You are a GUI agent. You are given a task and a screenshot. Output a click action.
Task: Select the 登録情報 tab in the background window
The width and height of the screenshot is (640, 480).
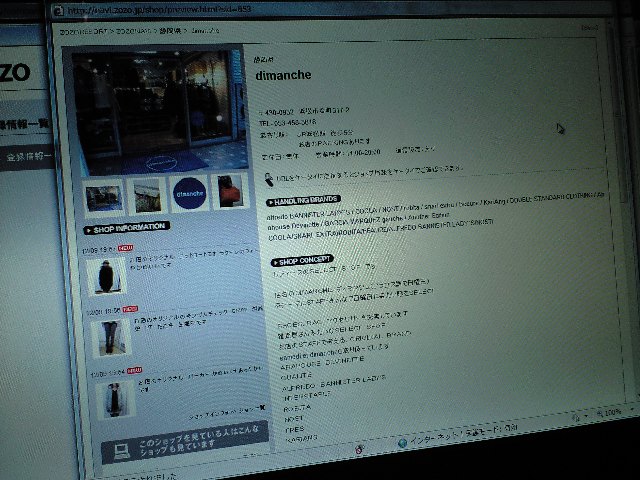click(x=27, y=157)
